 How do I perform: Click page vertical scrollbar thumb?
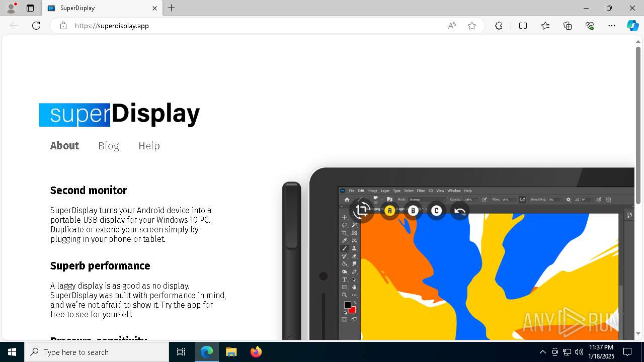click(x=638, y=125)
